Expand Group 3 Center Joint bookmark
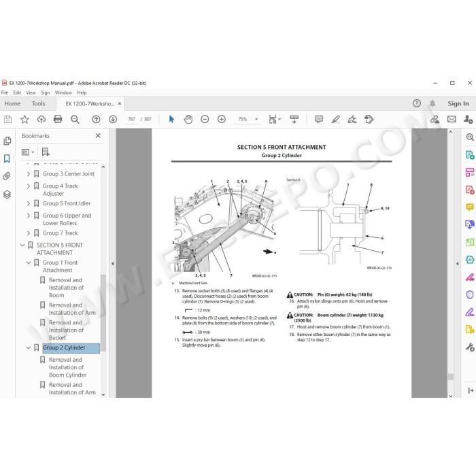This screenshot has height=476, width=476. [x=29, y=174]
